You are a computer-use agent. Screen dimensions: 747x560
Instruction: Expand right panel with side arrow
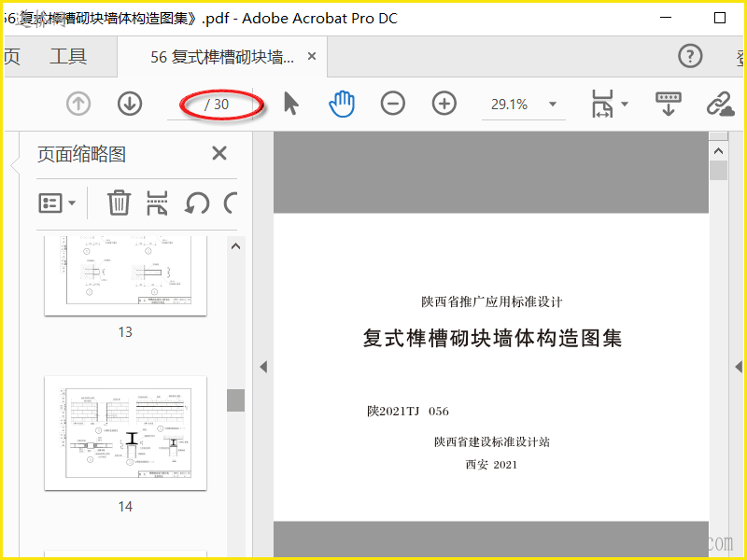pyautogui.click(x=739, y=367)
